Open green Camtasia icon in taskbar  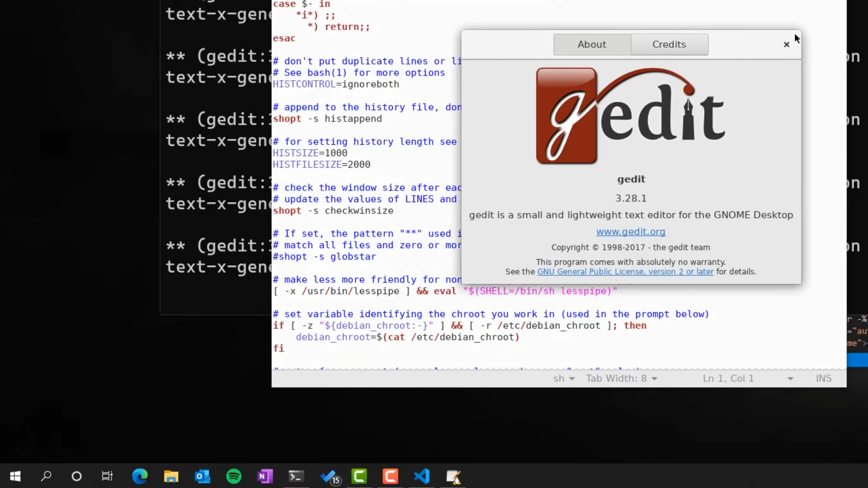click(x=359, y=476)
